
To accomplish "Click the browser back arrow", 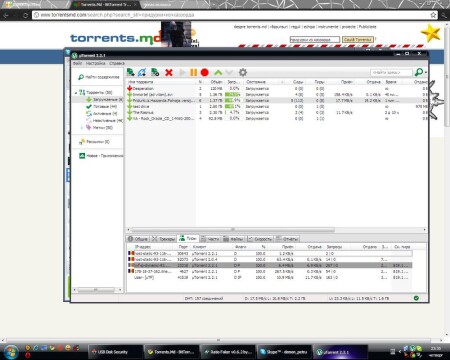I will click(6, 15).
